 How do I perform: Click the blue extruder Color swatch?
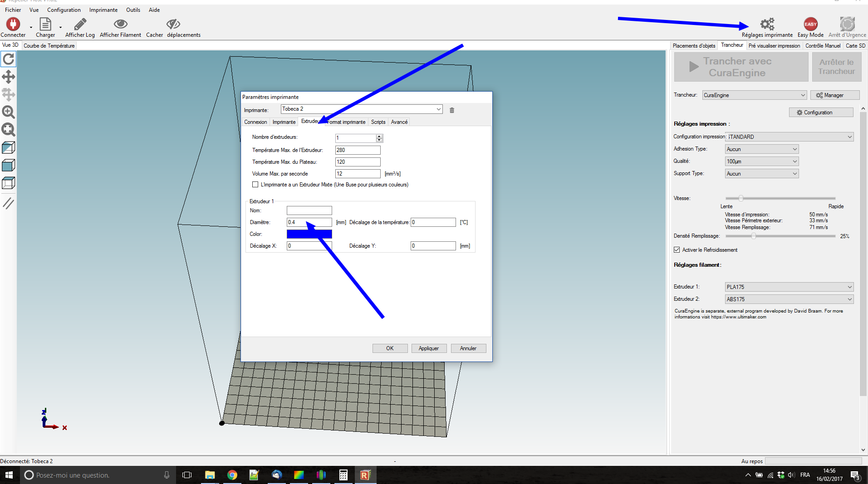[x=309, y=234]
